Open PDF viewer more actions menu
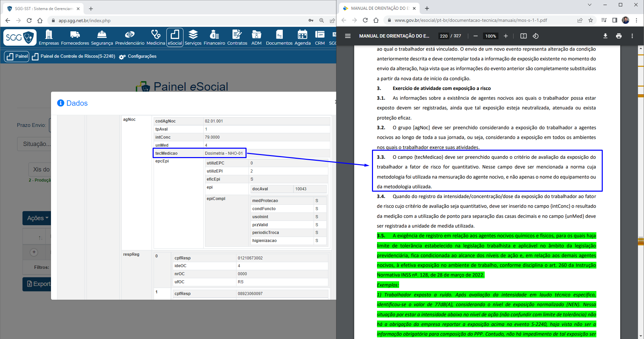The image size is (644, 339). (632, 36)
